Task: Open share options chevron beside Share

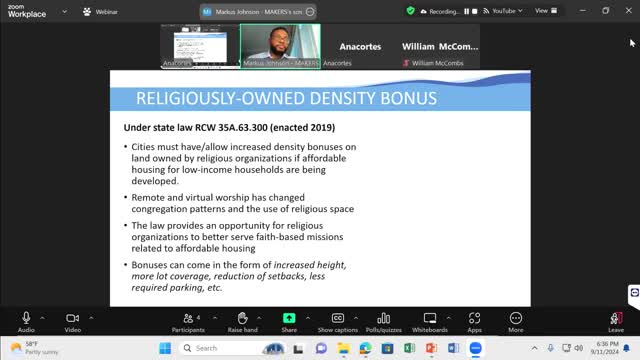Action: (308, 318)
